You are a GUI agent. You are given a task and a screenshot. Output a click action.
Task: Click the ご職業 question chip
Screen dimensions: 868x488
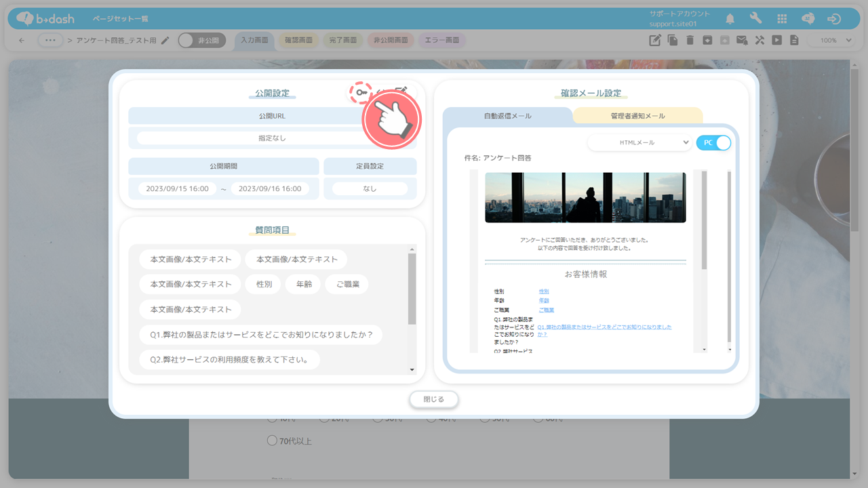tap(347, 285)
